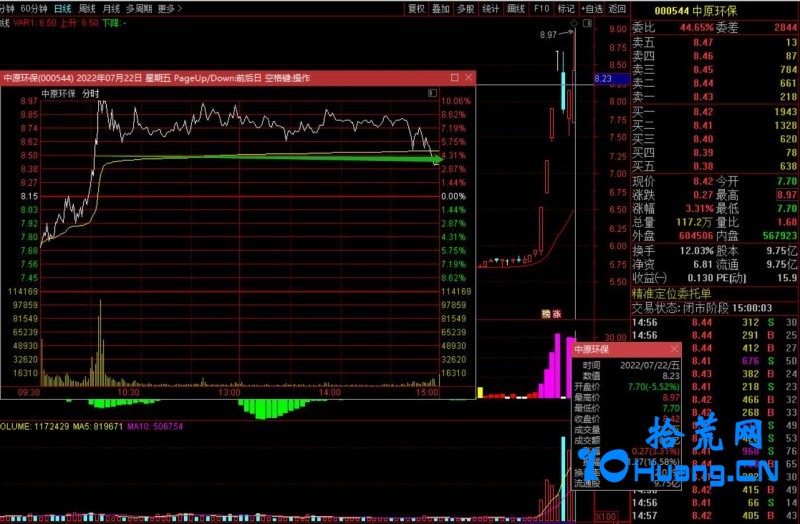Click the 10.06% percentage axis label
Viewport: 800px width, 524px height.
click(x=456, y=101)
